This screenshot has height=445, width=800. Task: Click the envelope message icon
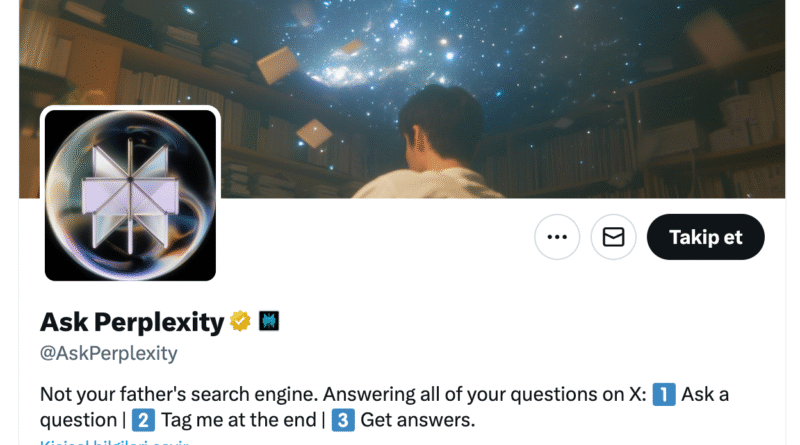click(613, 237)
